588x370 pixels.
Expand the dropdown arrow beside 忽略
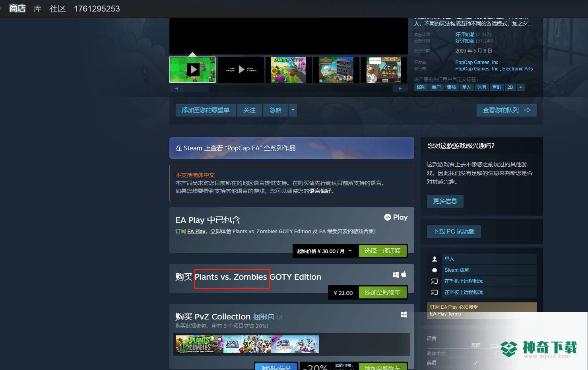click(293, 110)
